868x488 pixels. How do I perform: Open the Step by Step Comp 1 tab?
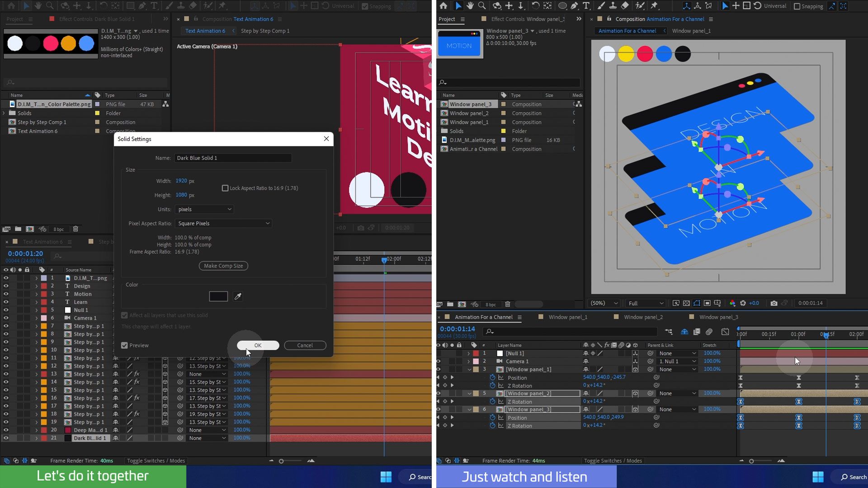coord(265,31)
